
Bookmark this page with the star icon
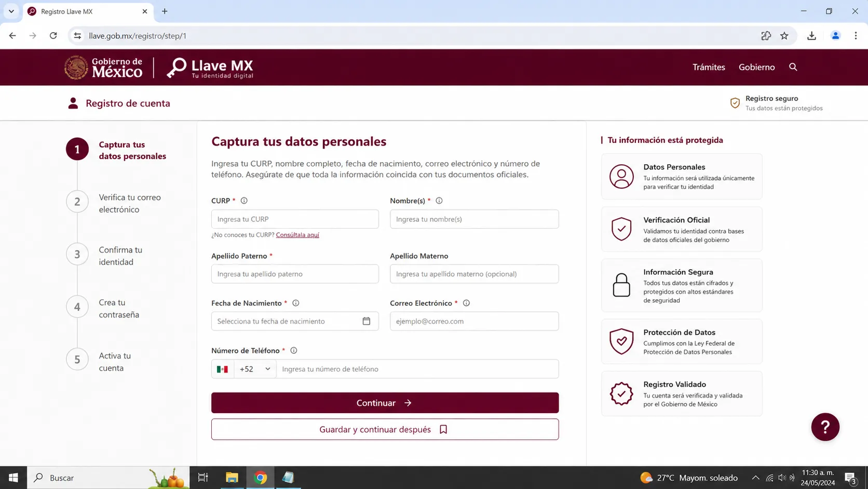pos(784,36)
